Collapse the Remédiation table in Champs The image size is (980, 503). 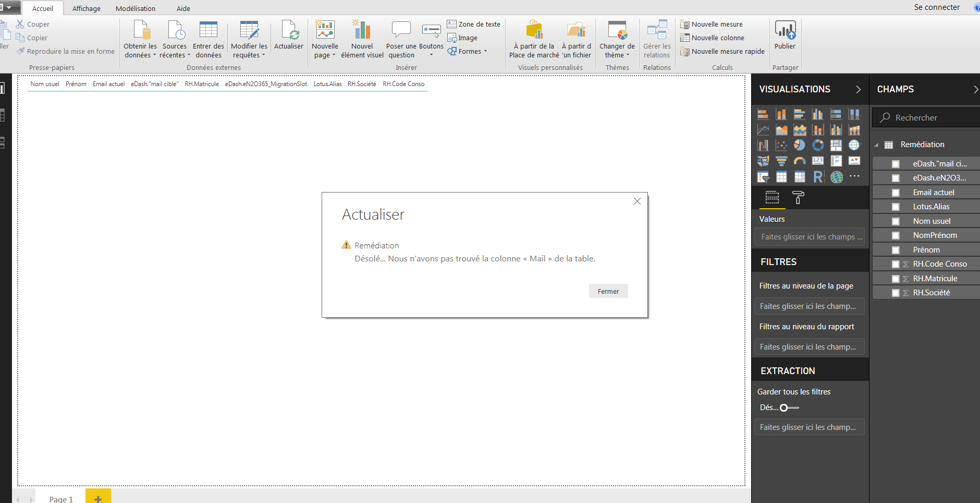(876, 145)
